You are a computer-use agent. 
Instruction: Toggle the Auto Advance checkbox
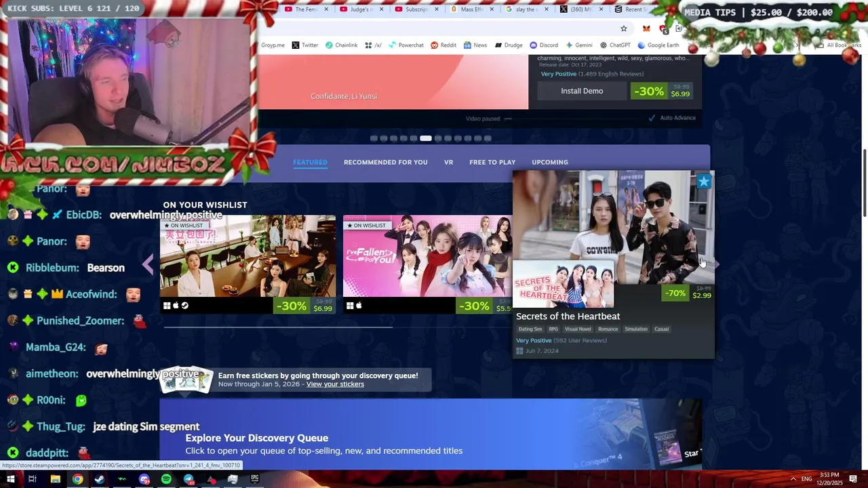tap(652, 118)
